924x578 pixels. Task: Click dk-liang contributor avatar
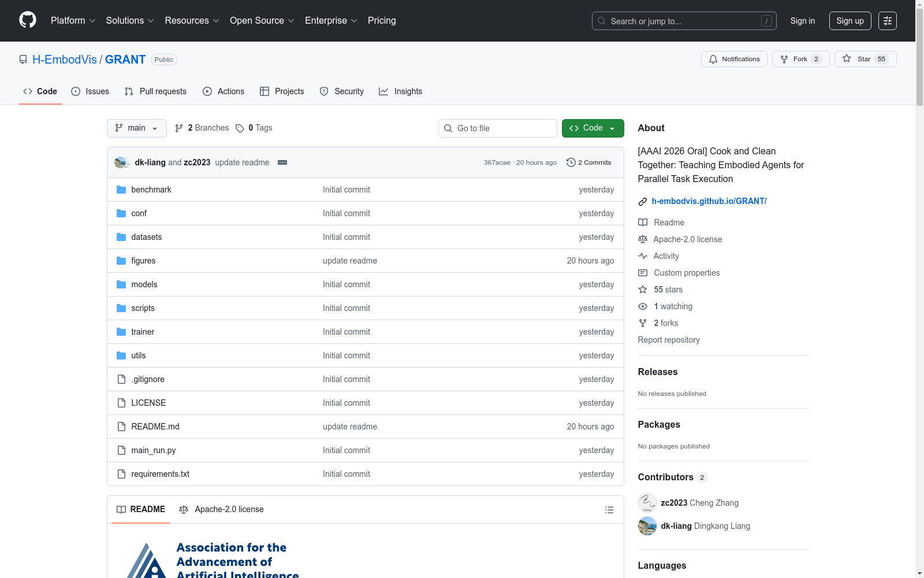coord(647,526)
